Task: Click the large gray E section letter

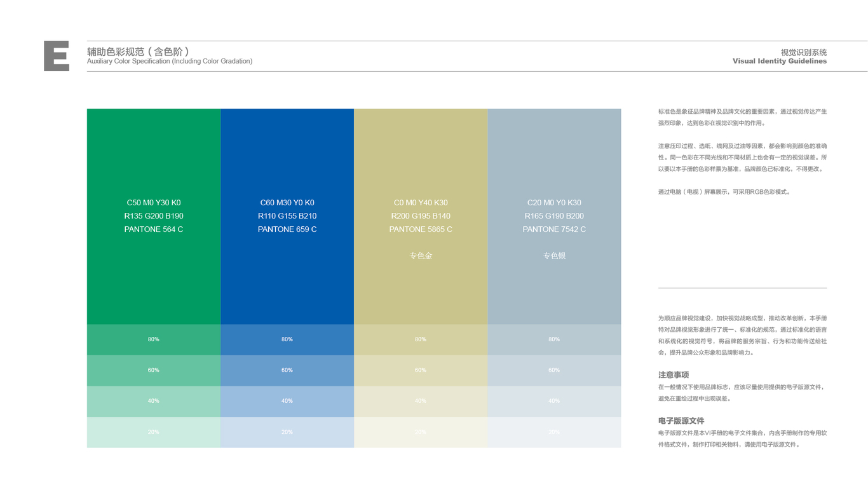Action: click(57, 56)
